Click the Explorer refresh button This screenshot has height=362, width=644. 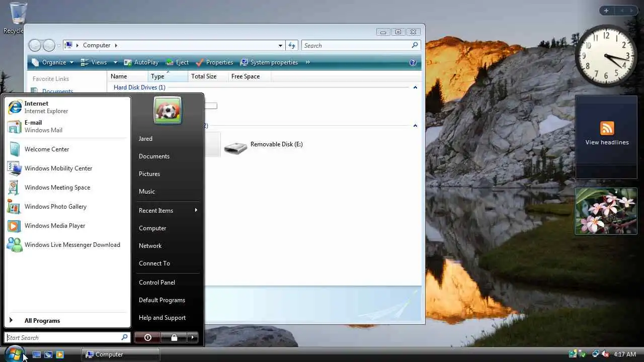pos(292,45)
